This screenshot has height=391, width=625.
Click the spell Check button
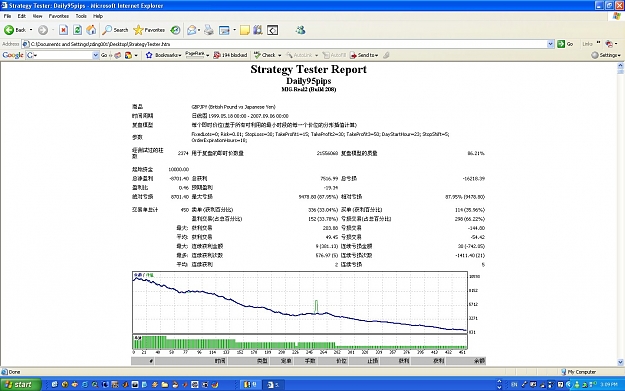[265, 55]
